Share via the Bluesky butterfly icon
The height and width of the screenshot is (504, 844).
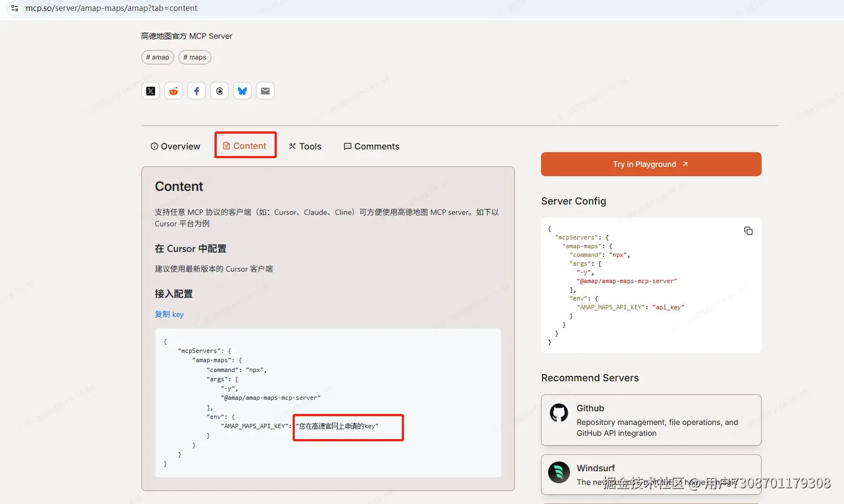click(242, 91)
